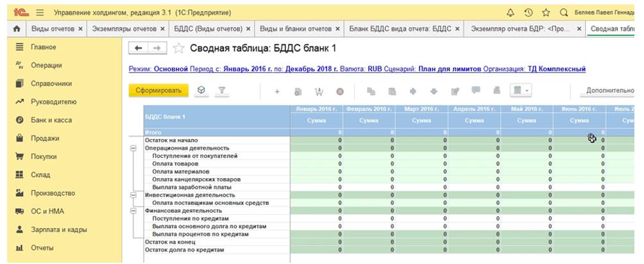644x264 pixels.
Task: Click the Сформировать button
Action: click(x=158, y=91)
